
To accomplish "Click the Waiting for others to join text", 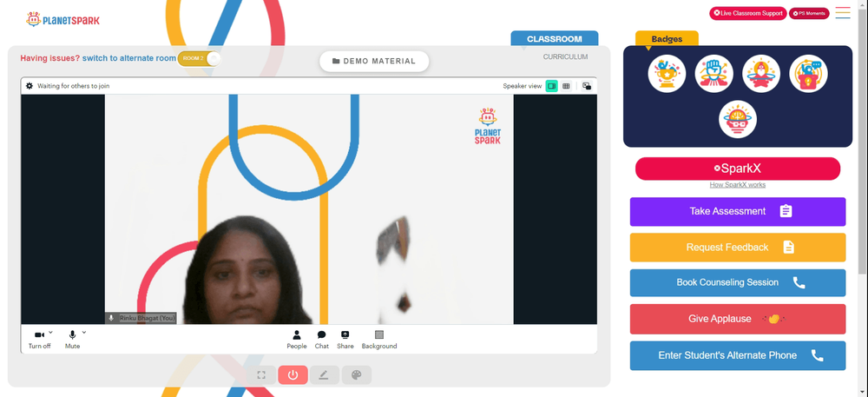I will [74, 86].
